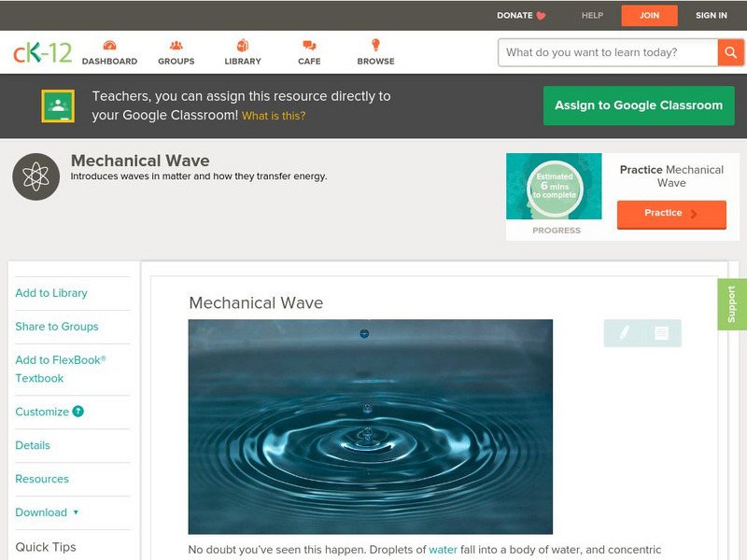Click the CAFE menu label
The width and height of the screenshot is (747, 560).
[309, 62]
